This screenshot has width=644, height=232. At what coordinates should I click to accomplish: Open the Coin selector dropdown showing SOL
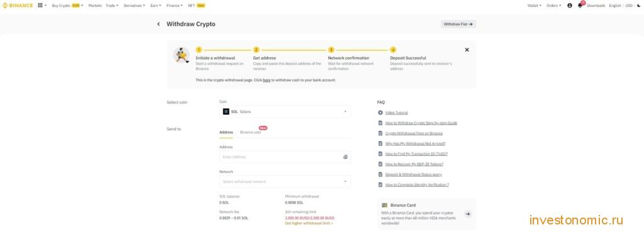tap(285, 112)
